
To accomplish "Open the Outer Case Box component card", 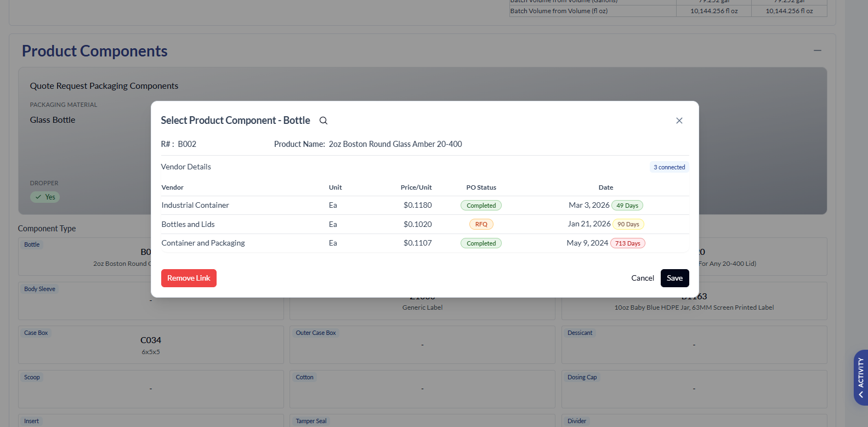I will point(422,345).
